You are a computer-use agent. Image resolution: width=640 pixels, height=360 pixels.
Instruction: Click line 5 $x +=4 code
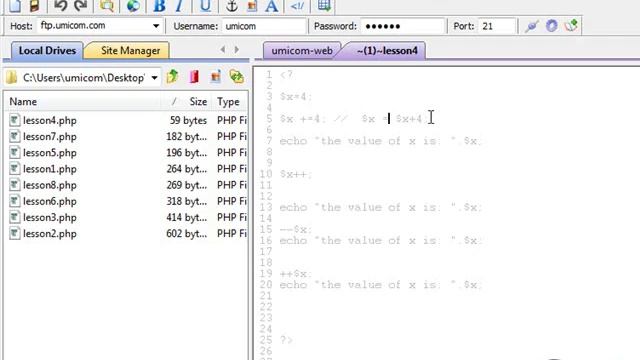(x=302, y=119)
